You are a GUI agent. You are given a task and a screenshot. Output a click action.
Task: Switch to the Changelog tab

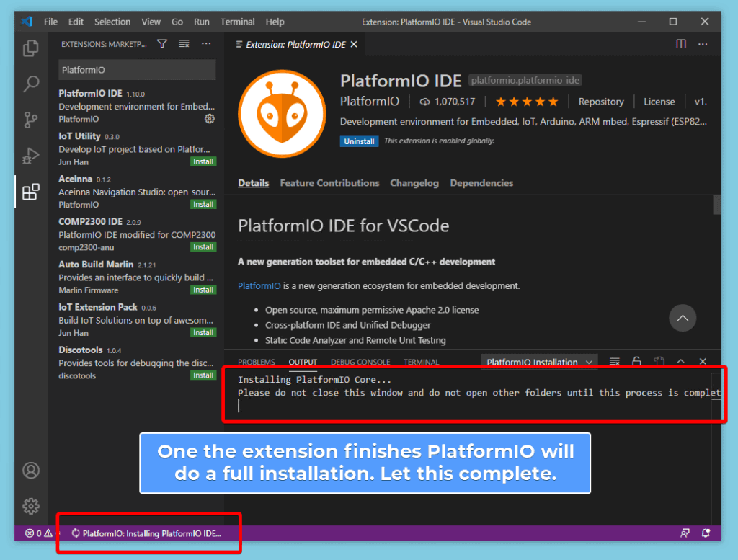click(414, 183)
